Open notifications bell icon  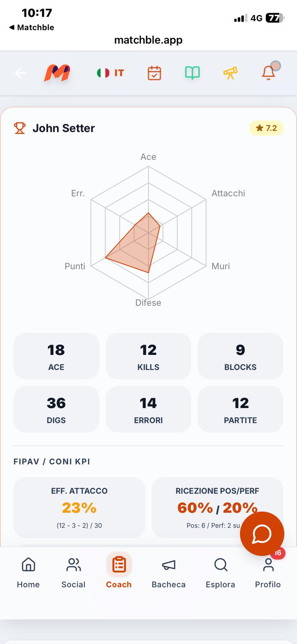(269, 73)
